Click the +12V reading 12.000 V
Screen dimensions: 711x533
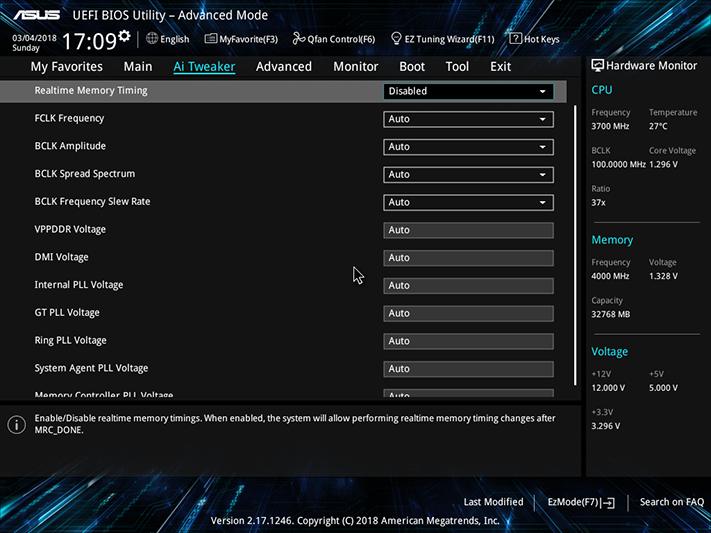[x=608, y=388]
